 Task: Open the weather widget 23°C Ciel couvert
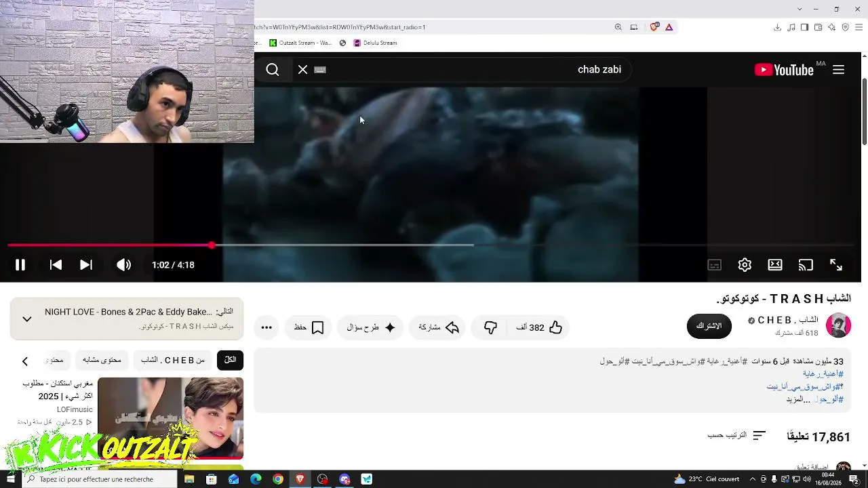[707, 479]
